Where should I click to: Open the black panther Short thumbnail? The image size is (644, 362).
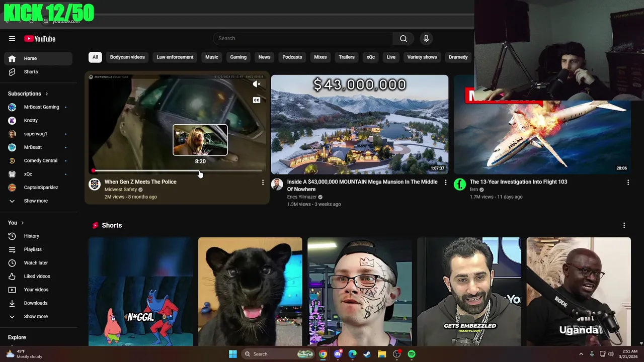pyautogui.click(x=250, y=292)
